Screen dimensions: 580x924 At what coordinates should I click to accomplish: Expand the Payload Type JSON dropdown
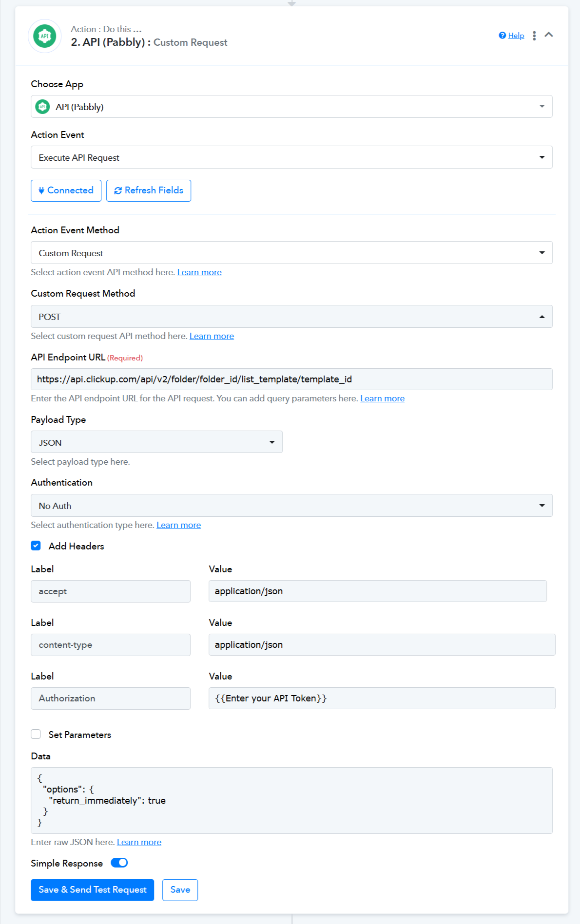tap(156, 442)
